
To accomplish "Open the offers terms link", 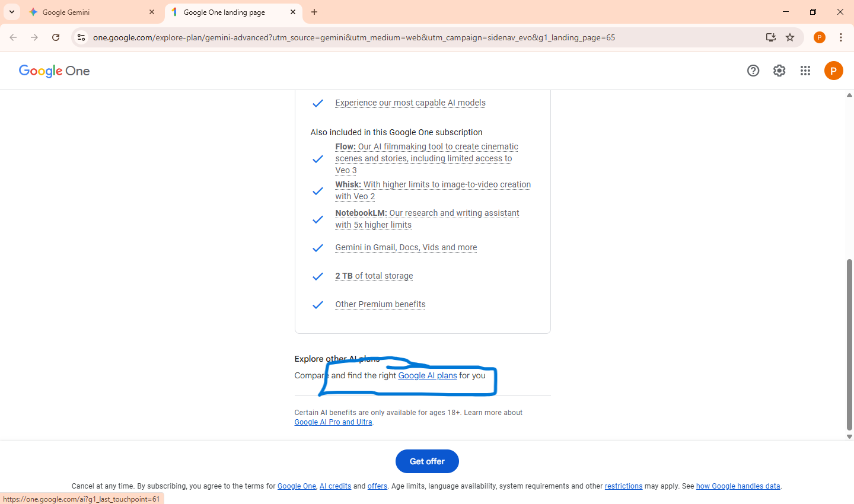I will tap(377, 486).
